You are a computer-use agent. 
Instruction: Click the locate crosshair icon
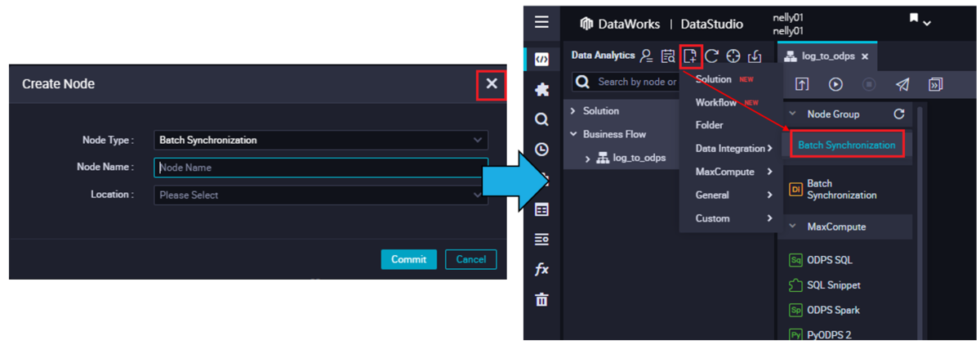pyautogui.click(x=733, y=56)
